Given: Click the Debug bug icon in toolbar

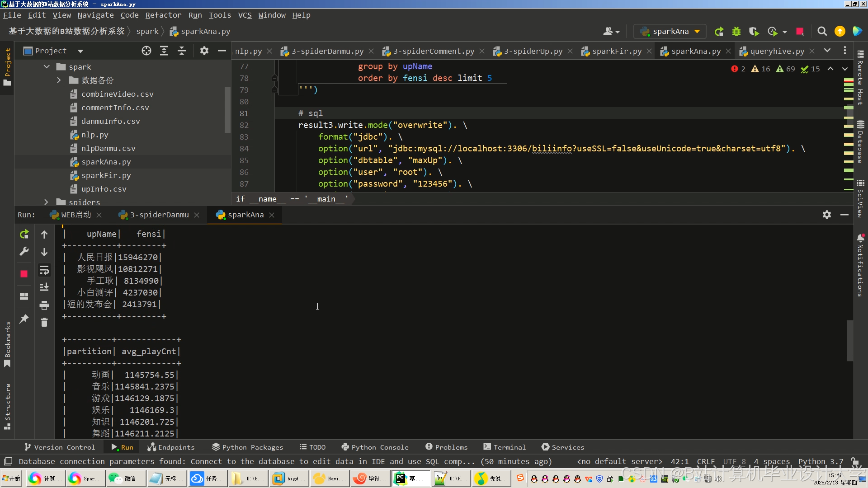Looking at the screenshot, I should 736,32.
